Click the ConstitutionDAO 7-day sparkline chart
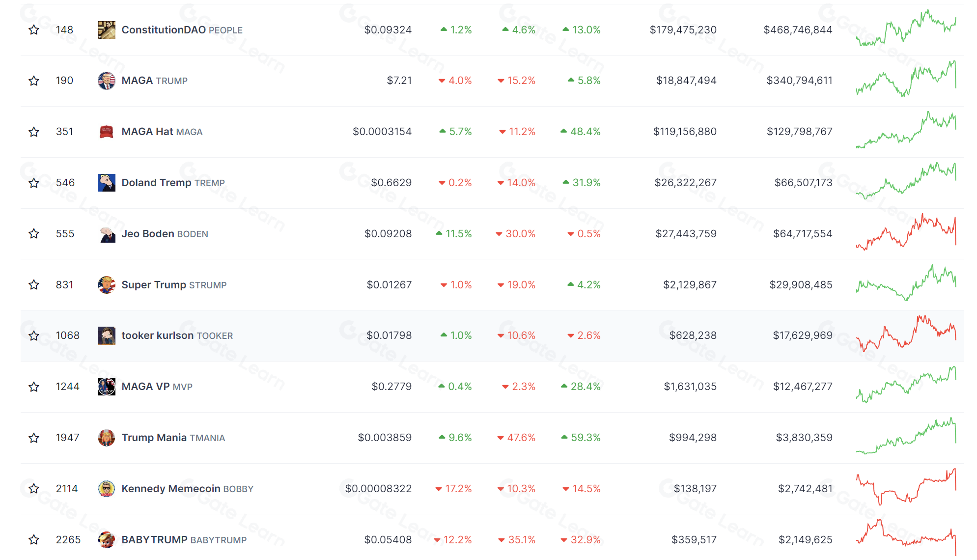 point(906,28)
